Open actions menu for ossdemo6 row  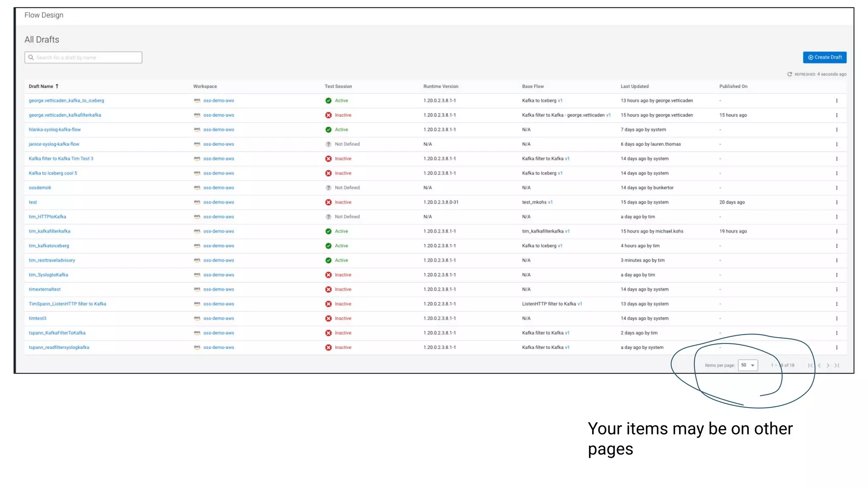[x=836, y=188]
